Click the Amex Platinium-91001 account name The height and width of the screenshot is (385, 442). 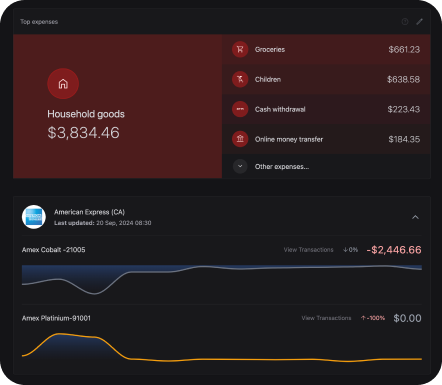click(56, 318)
